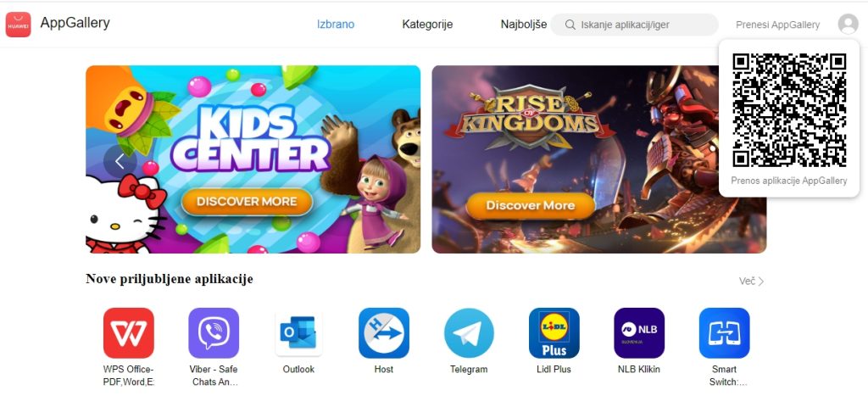Switch to the Izbrano tab

coord(336,25)
